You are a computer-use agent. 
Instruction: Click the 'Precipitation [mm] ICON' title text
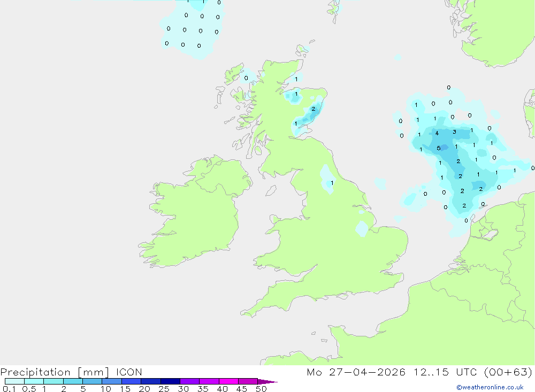[x=71, y=372]
